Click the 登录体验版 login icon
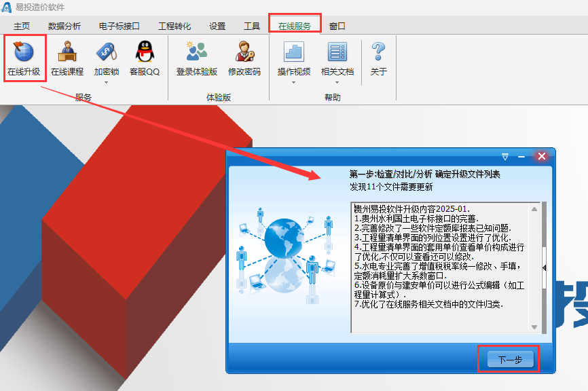Screen dimensions: 588x391 196,52
